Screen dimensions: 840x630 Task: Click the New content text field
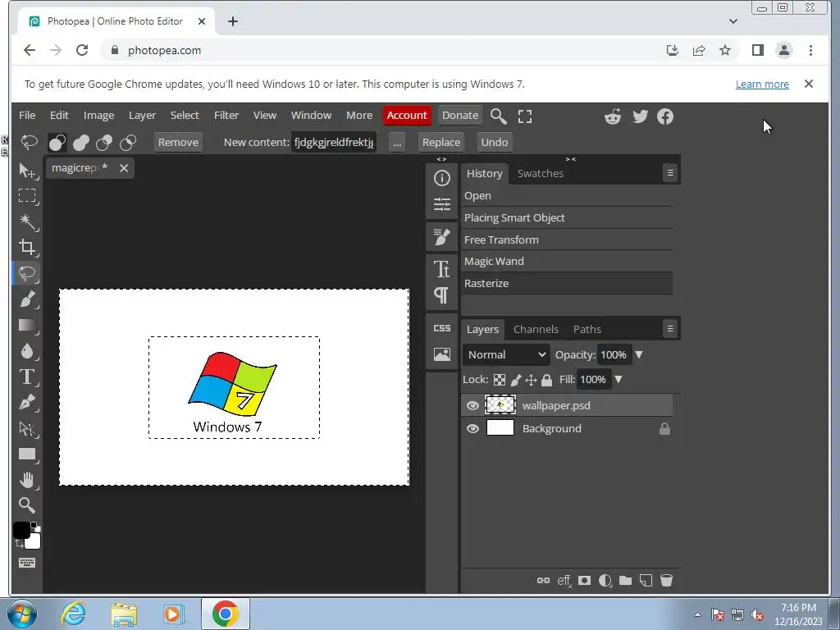(334, 142)
